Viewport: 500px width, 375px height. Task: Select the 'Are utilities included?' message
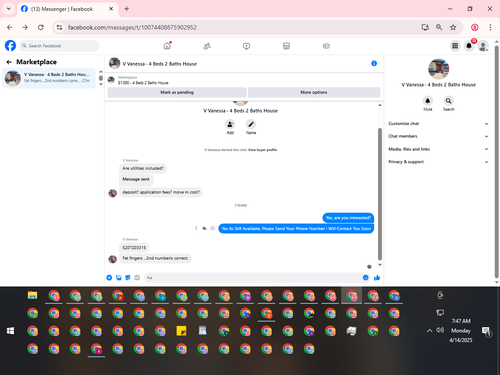point(143,168)
